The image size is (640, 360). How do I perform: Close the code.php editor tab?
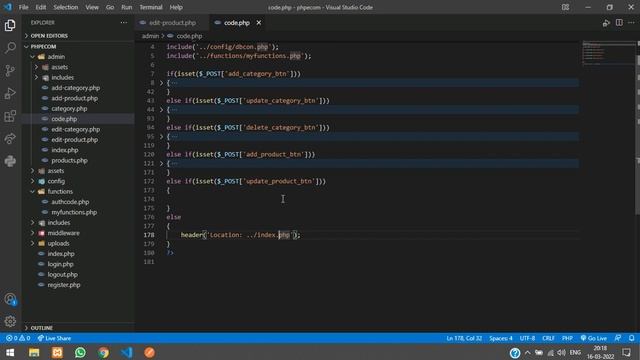point(259,23)
